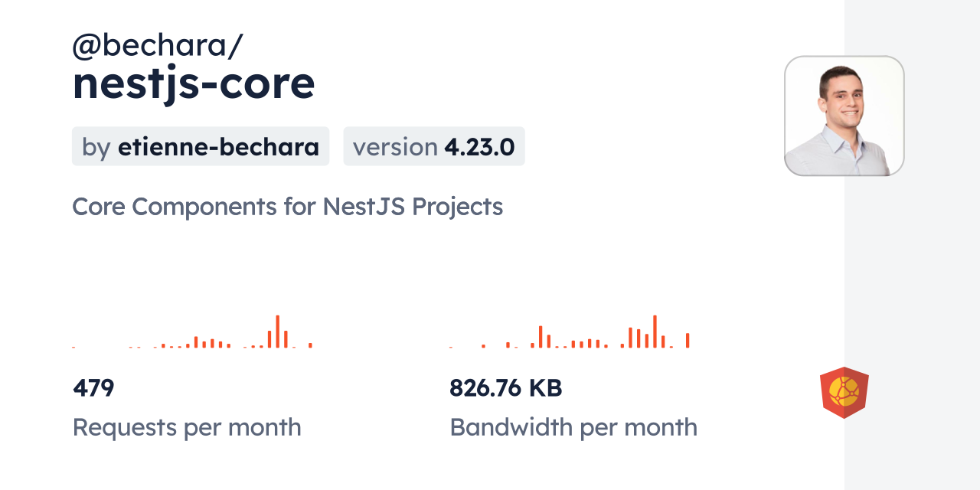Click the gray strip on right edge
The image size is (980, 490).
coord(912,245)
